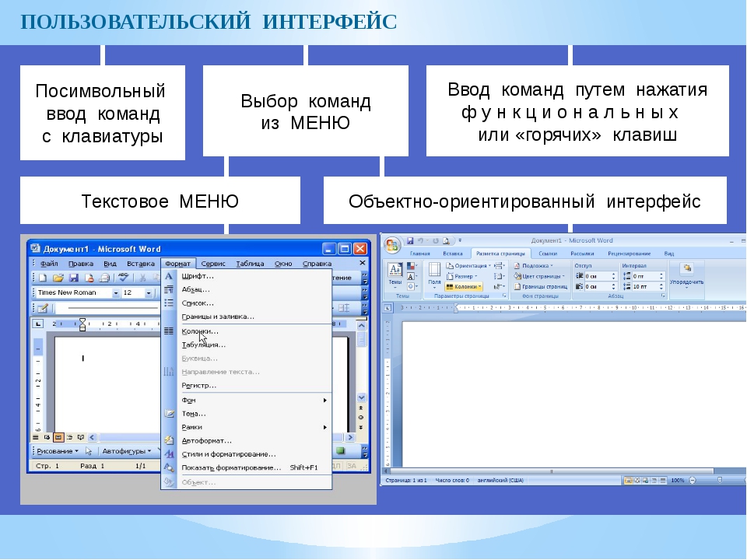
Task: Click Границы страниц button in ribbon
Action: click(540, 287)
